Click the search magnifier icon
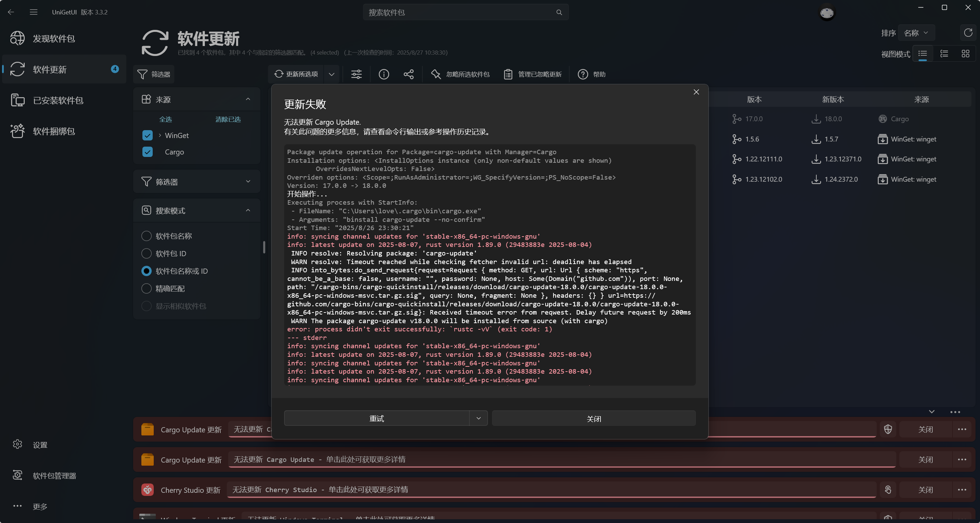 point(559,12)
